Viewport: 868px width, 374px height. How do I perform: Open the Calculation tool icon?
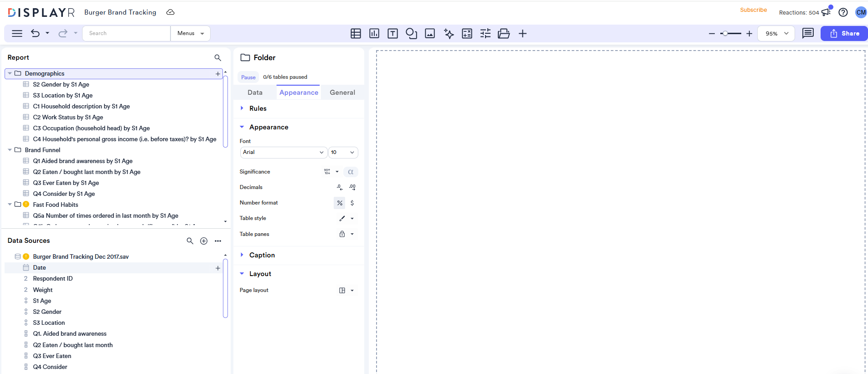pos(467,34)
